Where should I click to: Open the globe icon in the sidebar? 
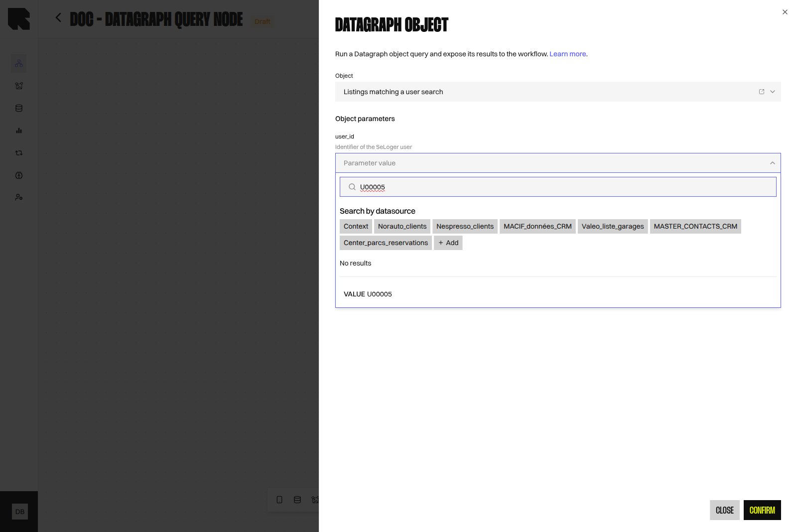(x=19, y=175)
